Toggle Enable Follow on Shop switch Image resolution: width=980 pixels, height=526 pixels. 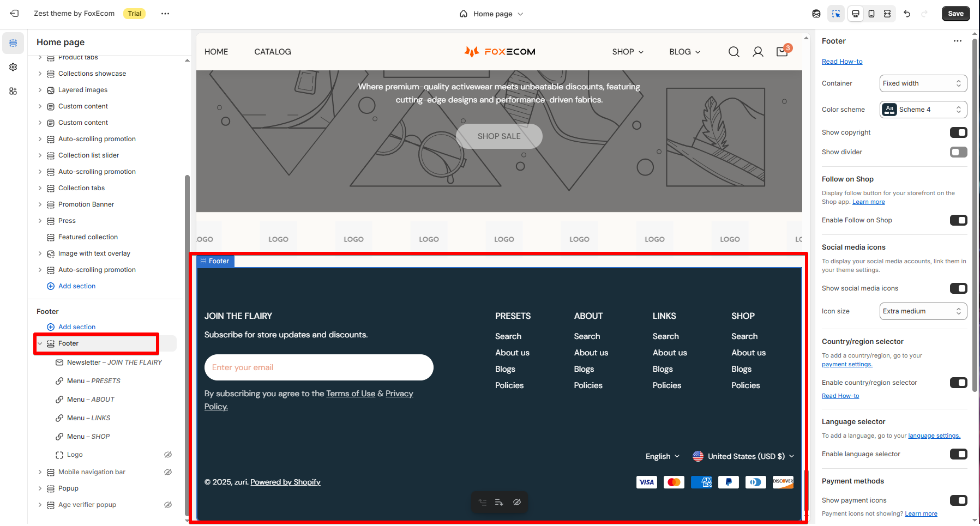pos(958,220)
